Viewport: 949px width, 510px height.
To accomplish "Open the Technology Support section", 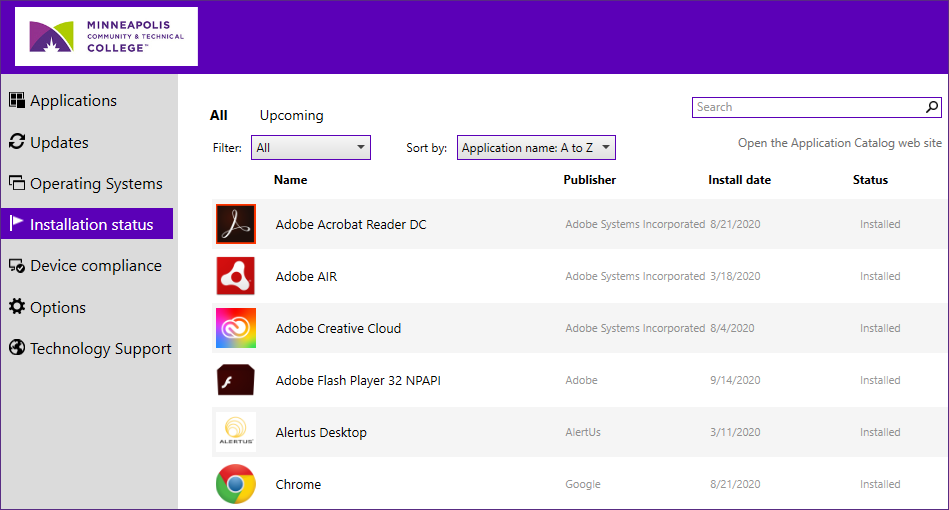I will point(100,348).
